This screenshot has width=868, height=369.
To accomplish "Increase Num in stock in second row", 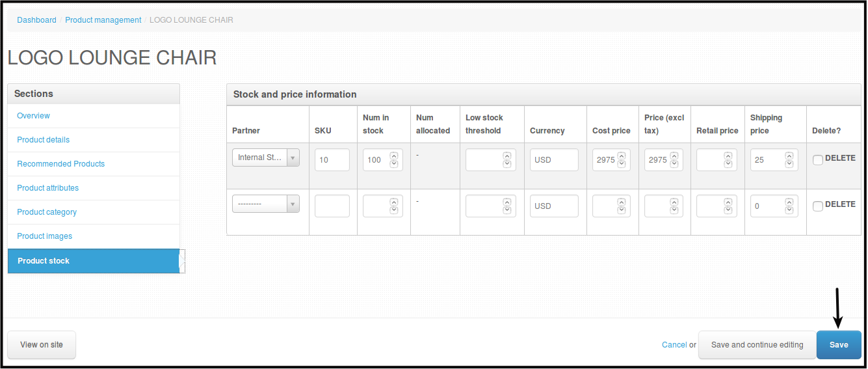I will tap(393, 202).
